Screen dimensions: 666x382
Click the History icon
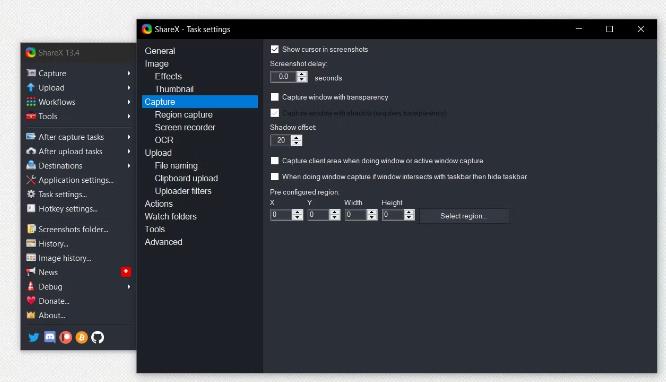tap(31, 243)
